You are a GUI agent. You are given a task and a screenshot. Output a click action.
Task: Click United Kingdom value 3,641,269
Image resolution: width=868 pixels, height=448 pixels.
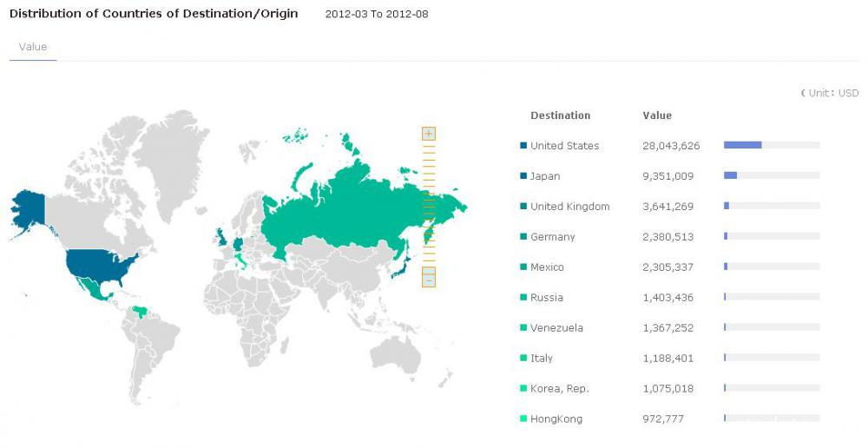[x=667, y=207]
